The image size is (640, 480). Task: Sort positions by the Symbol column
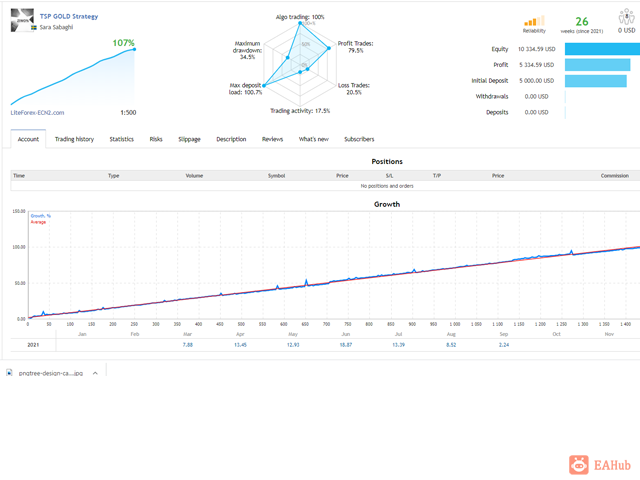[276, 176]
